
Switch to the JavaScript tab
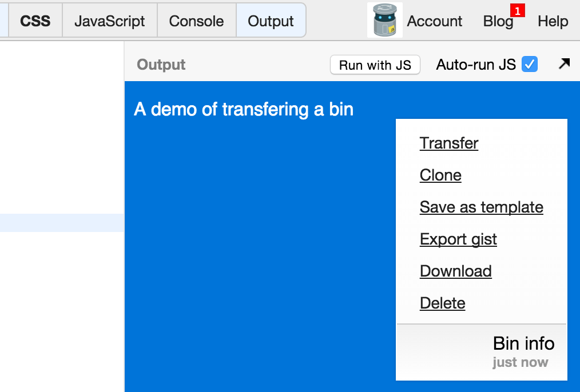click(109, 20)
